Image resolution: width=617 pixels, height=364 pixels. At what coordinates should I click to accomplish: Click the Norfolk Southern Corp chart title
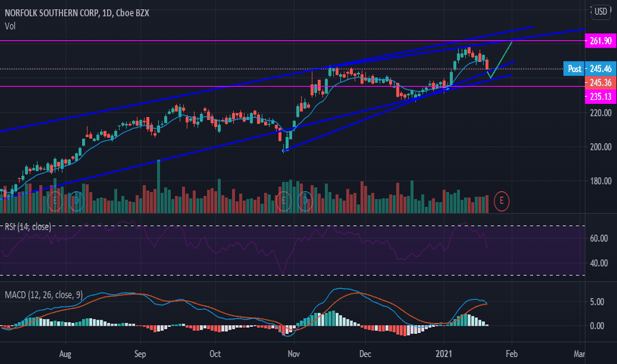(x=77, y=13)
